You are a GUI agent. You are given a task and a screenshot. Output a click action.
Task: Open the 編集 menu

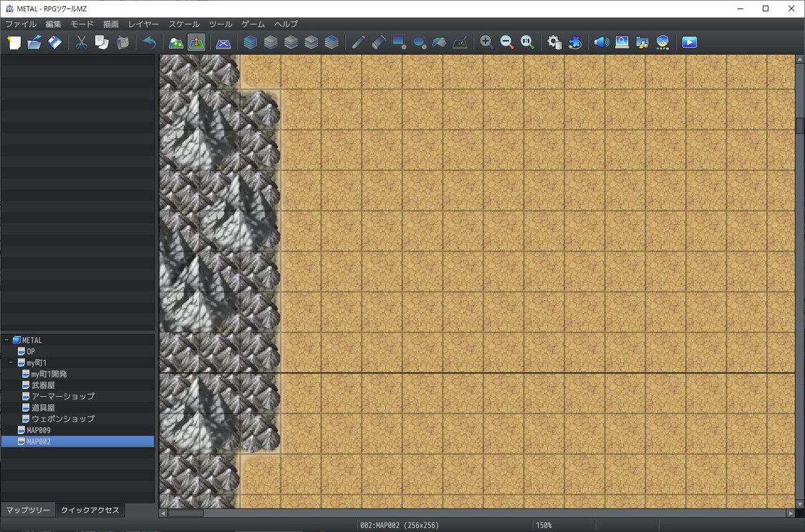click(54, 24)
